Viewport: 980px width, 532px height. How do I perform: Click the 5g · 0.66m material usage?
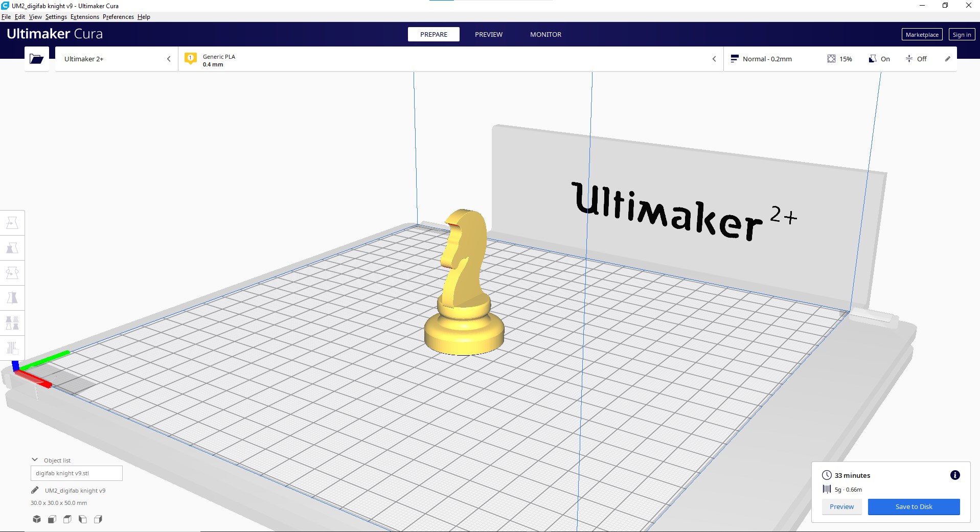coord(848,490)
